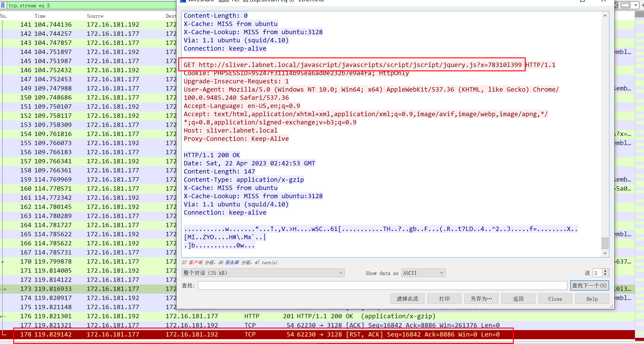
Task: Click the 另存为 save as button
Action: (481, 299)
